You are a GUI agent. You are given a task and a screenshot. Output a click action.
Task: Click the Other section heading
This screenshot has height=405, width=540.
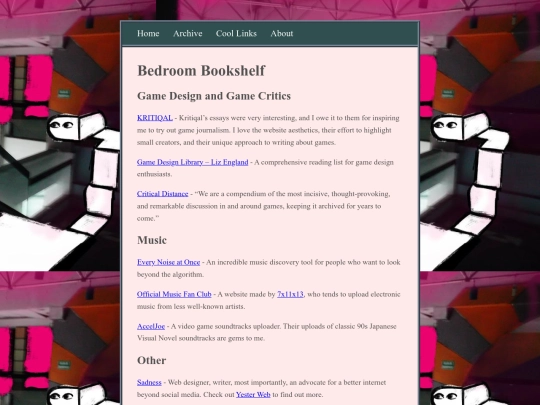click(x=152, y=360)
